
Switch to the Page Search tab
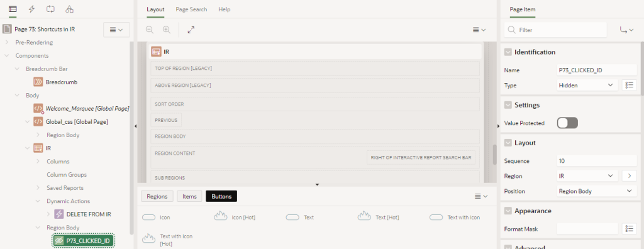pyautogui.click(x=191, y=9)
